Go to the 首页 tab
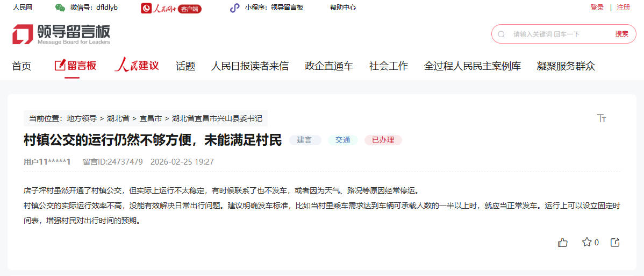644x276 pixels. (x=22, y=66)
